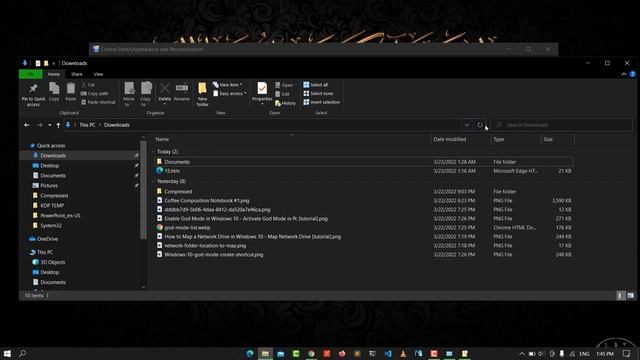Image resolution: width=640 pixels, height=360 pixels.
Task: Click Pin to Quick access in the ribbon
Action: [33, 94]
